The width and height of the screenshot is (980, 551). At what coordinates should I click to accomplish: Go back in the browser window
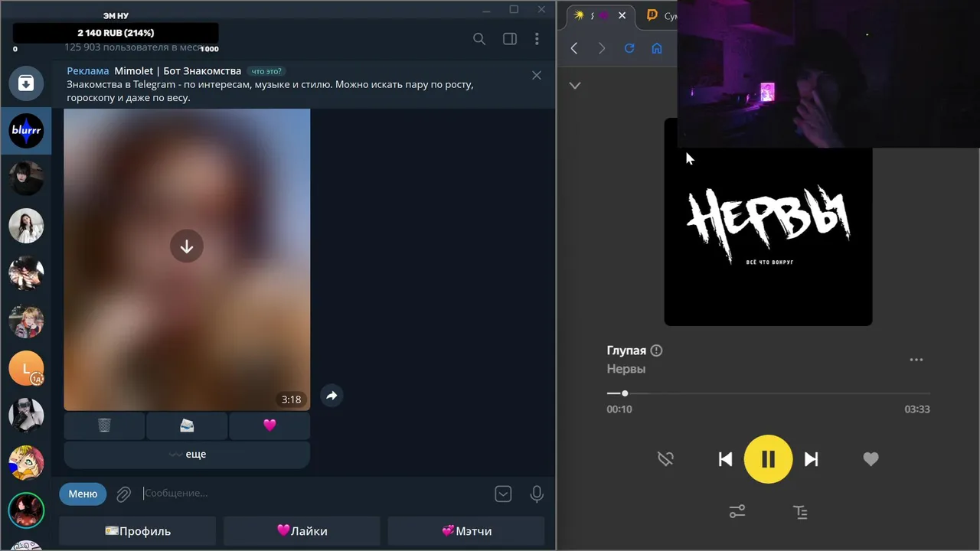[574, 48]
